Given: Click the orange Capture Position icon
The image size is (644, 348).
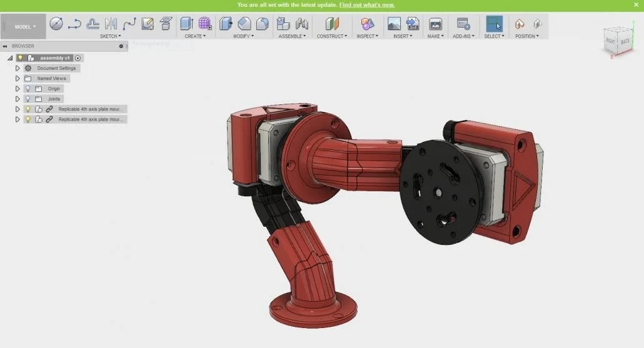Looking at the screenshot, I should 520,24.
